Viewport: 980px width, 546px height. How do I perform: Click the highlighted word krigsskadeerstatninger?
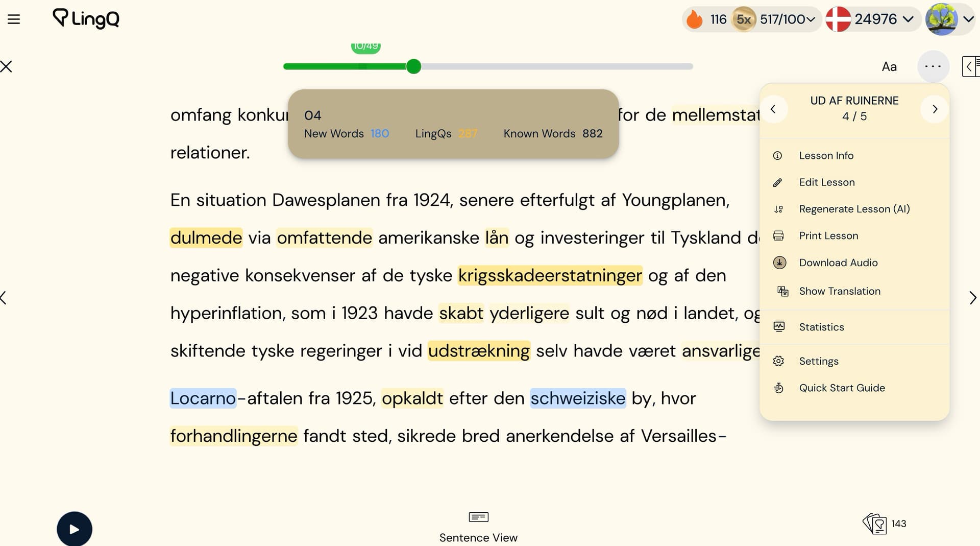click(x=550, y=275)
